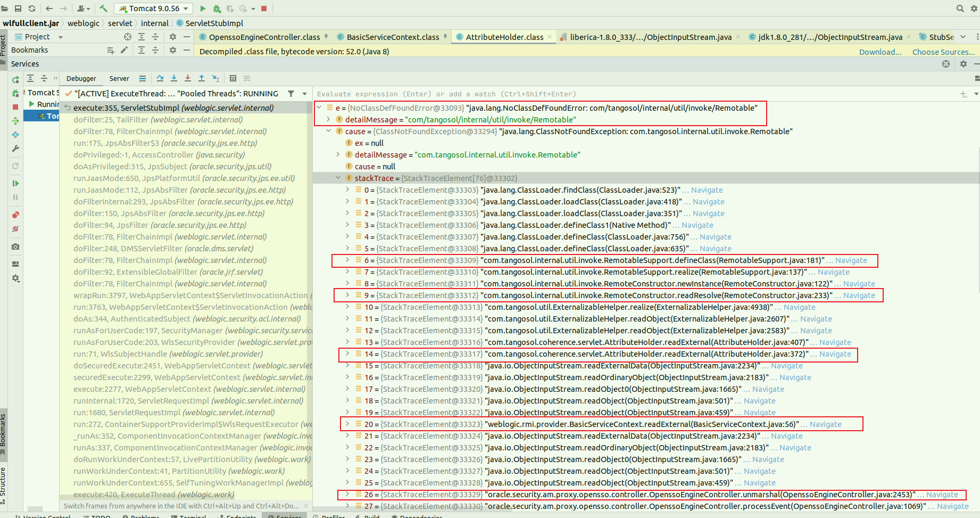The height and width of the screenshot is (518, 980).
Task: Click the Mute Breakpoints icon
Action: pyautogui.click(x=15, y=229)
